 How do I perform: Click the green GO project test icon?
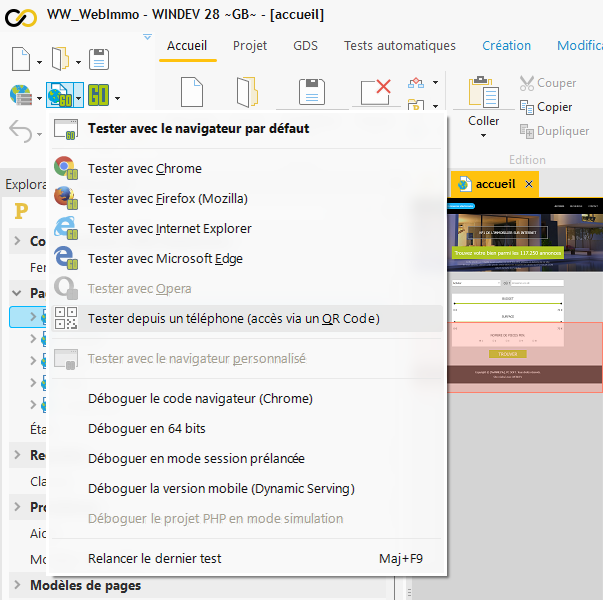(x=98, y=97)
